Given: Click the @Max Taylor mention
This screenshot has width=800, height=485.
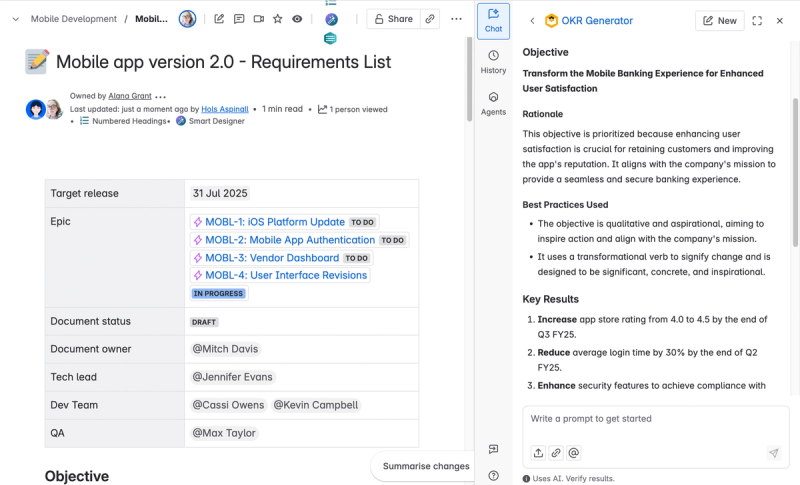Looking at the screenshot, I should [223, 433].
